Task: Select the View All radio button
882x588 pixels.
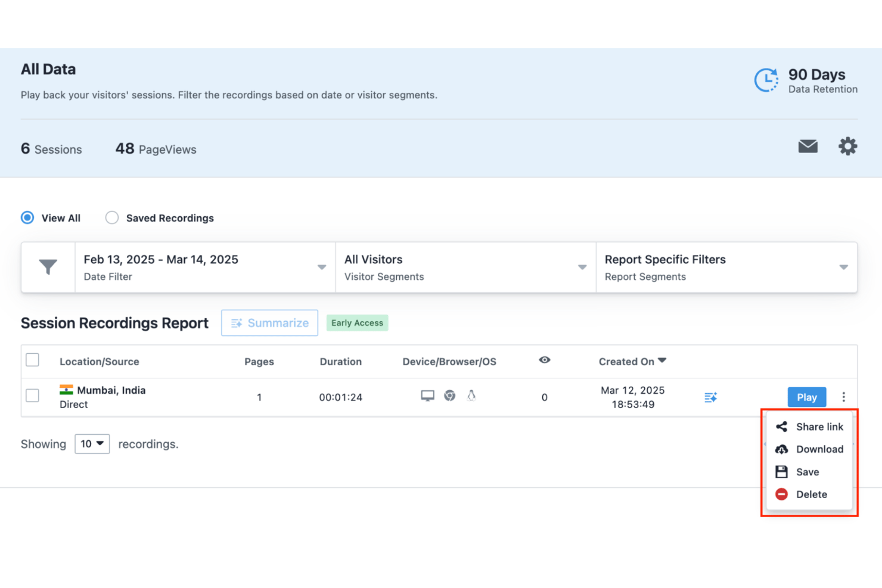Action: tap(27, 217)
